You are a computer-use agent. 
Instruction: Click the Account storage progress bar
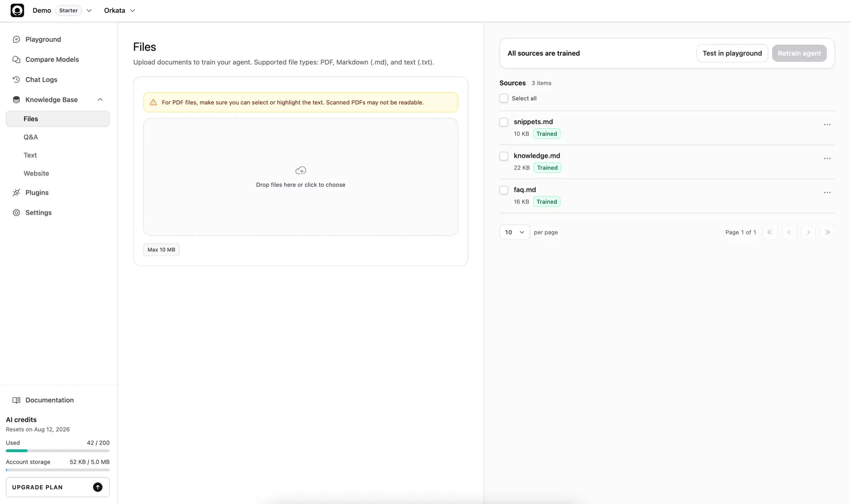click(x=58, y=470)
